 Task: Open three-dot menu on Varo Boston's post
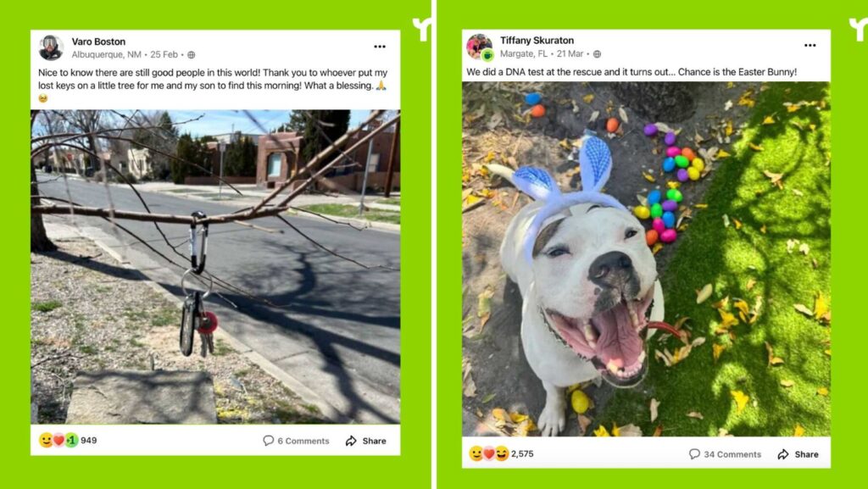[380, 47]
